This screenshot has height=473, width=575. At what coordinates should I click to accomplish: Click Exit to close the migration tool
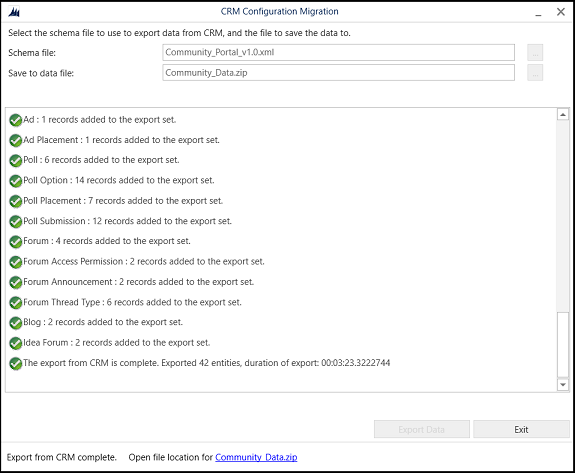click(521, 429)
